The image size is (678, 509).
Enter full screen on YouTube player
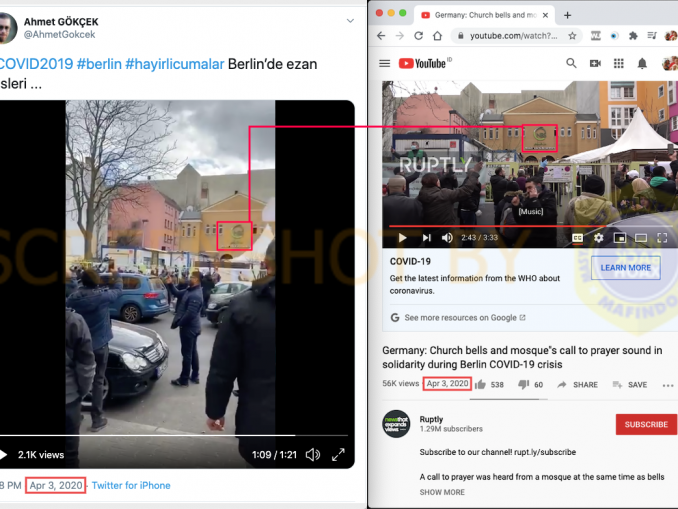pyautogui.click(x=662, y=237)
